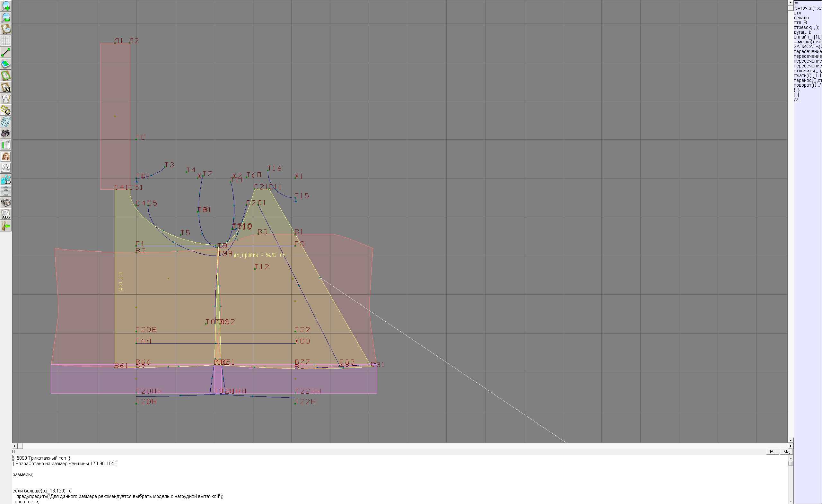Open the compass measuring tool
Screen dimensions: 822x504
6,99
